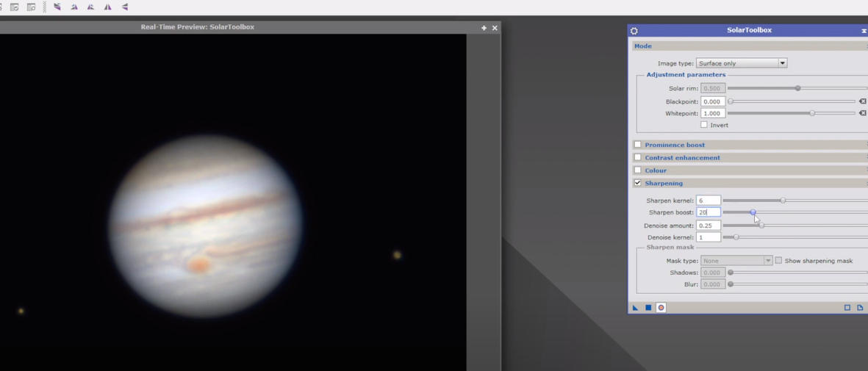Click the rotate-clockwise purple toolbar icon
This screenshot has width=868, height=371.
pos(74,7)
